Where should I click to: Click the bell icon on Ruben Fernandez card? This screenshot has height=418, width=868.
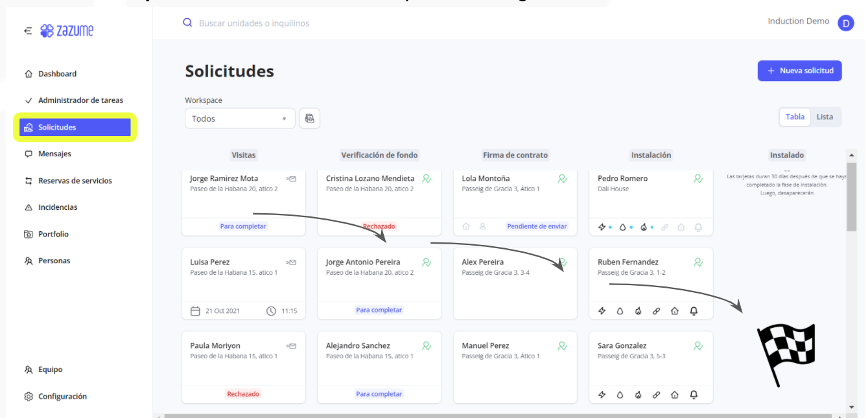click(x=694, y=311)
